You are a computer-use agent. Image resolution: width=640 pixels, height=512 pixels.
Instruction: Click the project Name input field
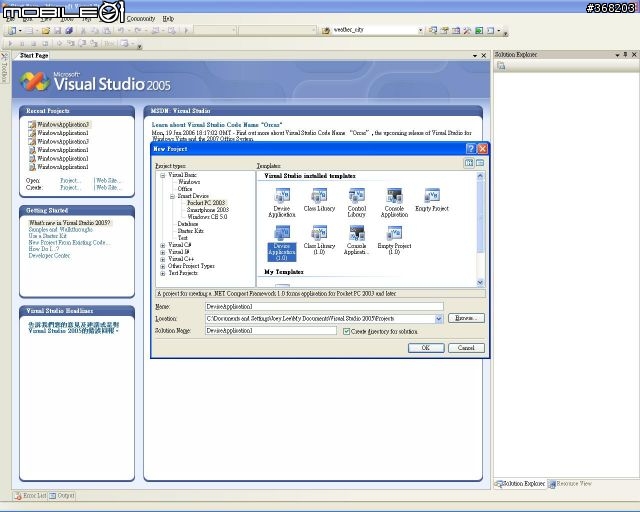(324, 307)
